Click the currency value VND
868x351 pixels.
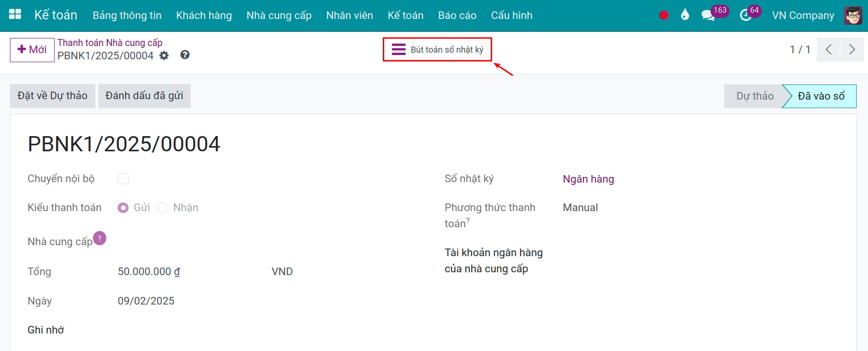pyautogui.click(x=282, y=271)
